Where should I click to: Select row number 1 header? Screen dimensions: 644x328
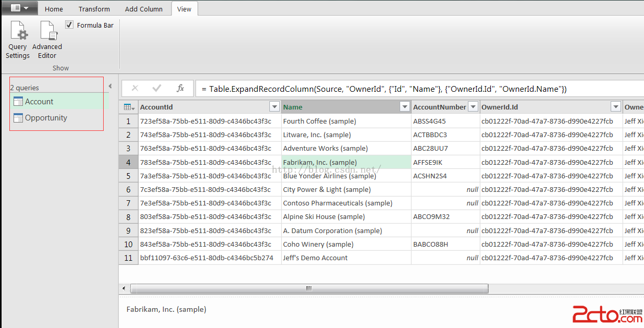click(x=128, y=121)
